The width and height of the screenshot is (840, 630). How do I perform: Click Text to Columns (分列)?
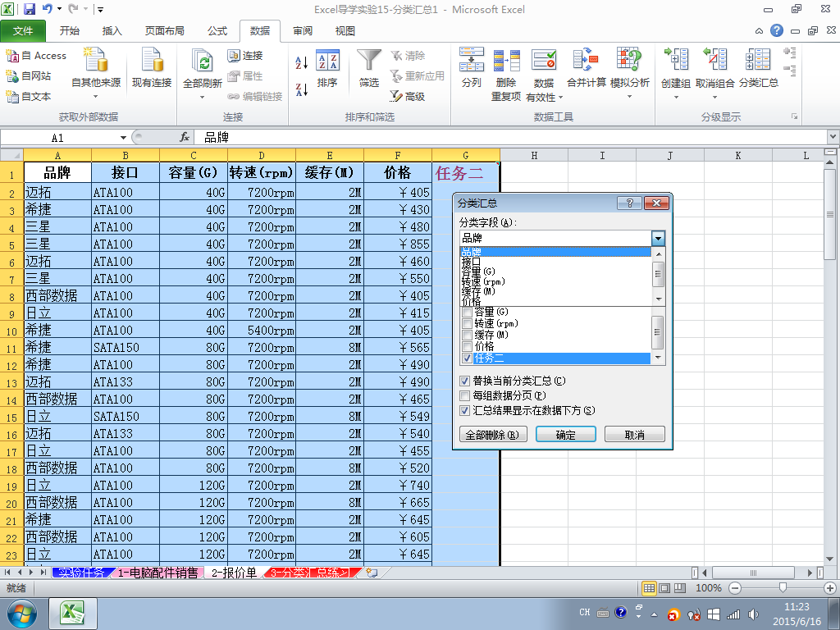(x=472, y=68)
